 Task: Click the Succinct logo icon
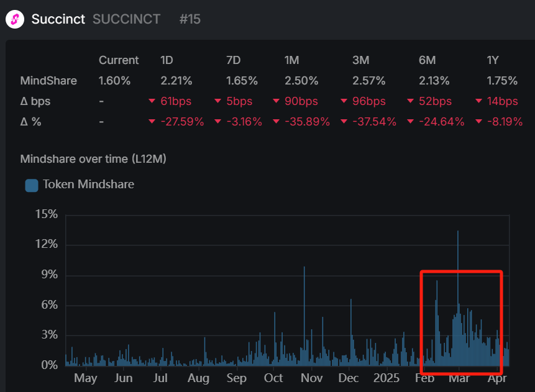(15, 19)
